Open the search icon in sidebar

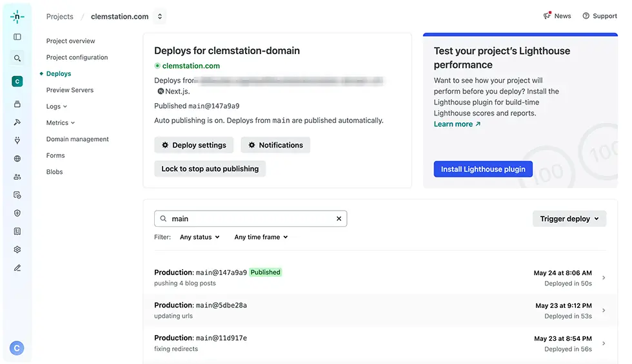coord(17,59)
